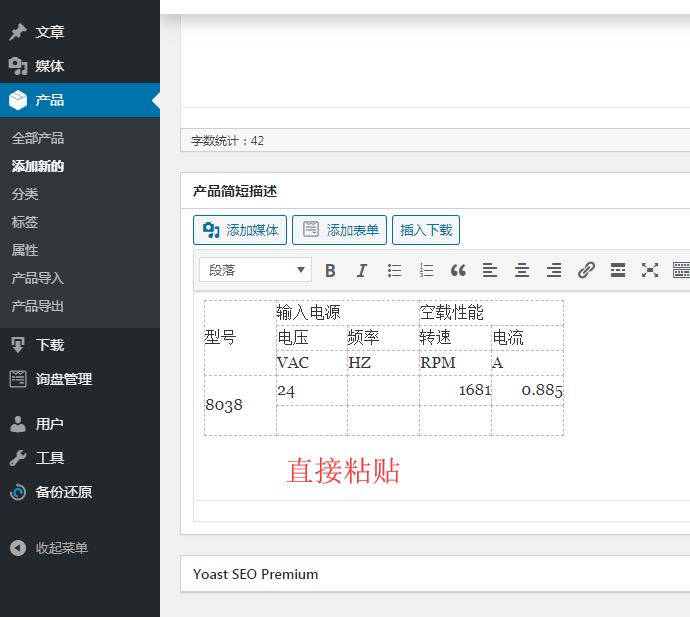The height and width of the screenshot is (617, 690).
Task: Click the download icon beside 下载
Action: (18, 345)
